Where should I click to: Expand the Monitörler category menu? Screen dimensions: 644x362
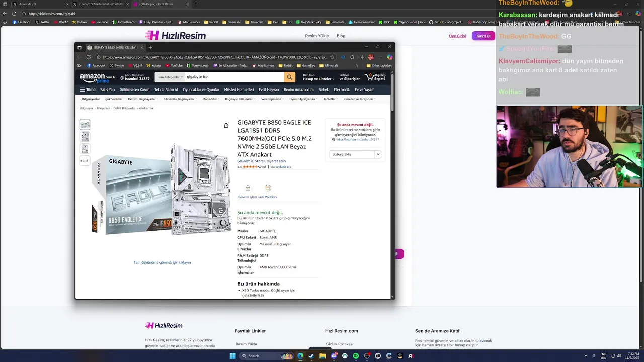click(x=211, y=99)
